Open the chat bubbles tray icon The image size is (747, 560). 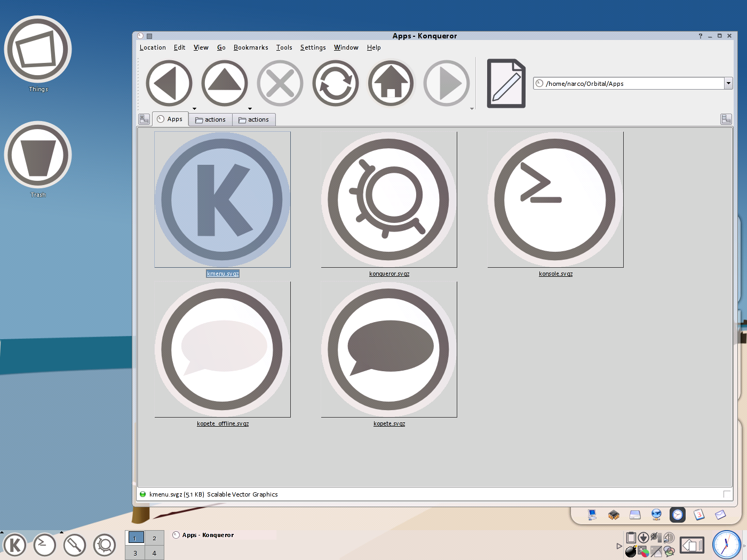pyautogui.click(x=669, y=551)
